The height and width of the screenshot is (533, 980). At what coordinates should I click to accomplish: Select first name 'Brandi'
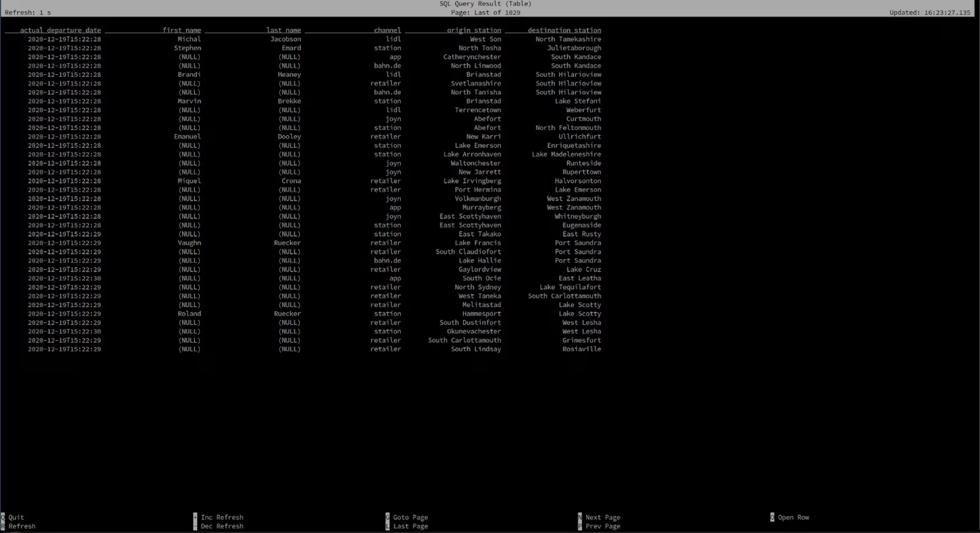coord(189,75)
